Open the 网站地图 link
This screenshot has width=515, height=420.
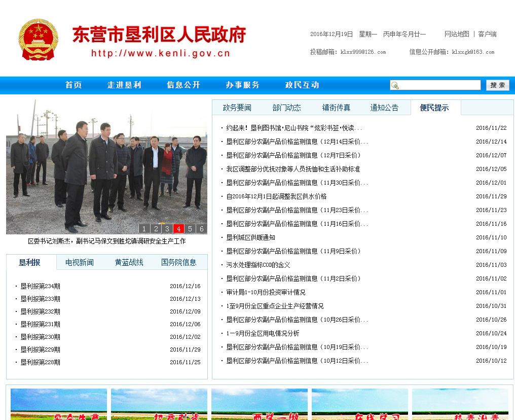click(457, 34)
